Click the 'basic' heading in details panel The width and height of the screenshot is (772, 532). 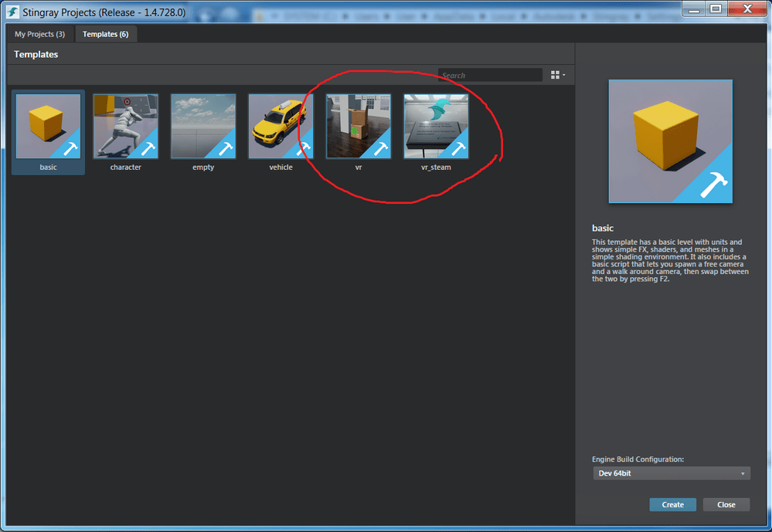coord(603,228)
